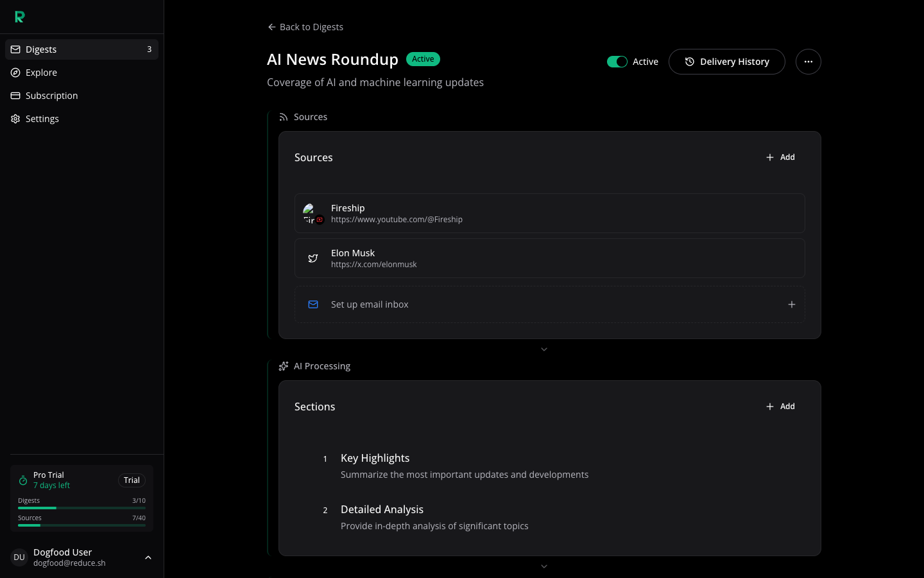
Task: Click the email inbox envelope icon
Action: click(x=313, y=304)
